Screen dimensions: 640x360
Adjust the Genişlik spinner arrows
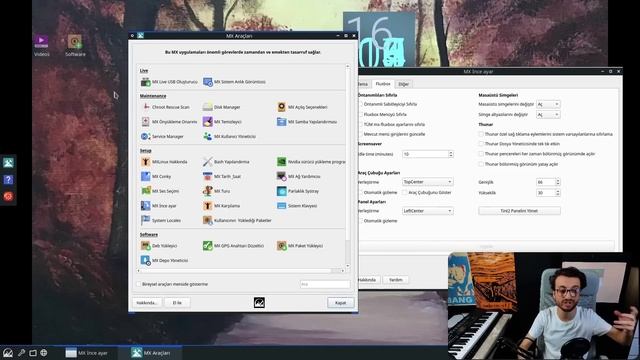click(558, 182)
